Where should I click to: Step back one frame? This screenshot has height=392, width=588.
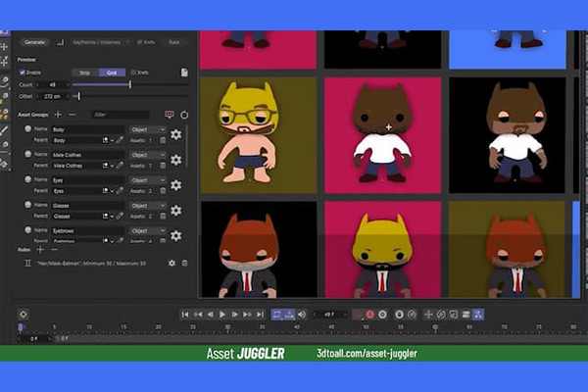click(211, 315)
